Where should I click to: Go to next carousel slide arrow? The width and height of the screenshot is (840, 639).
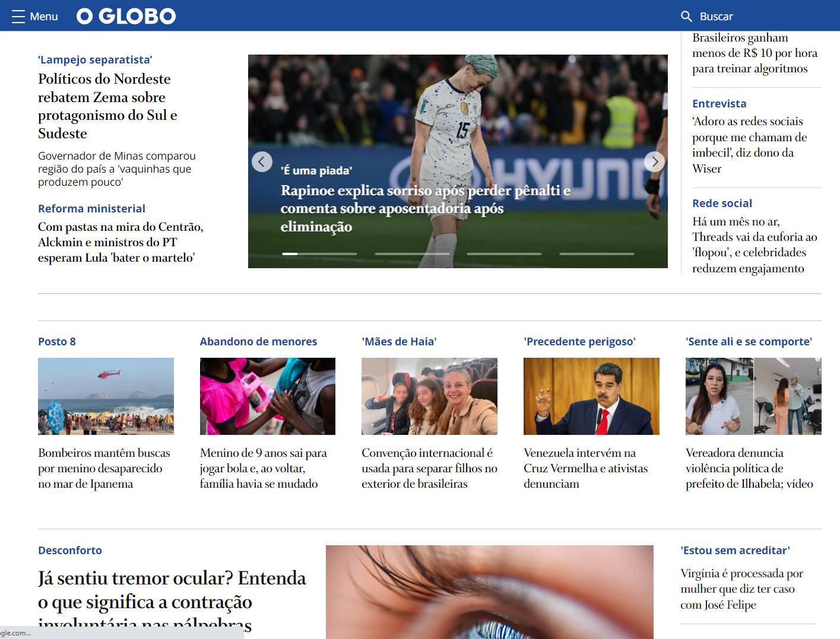click(654, 161)
